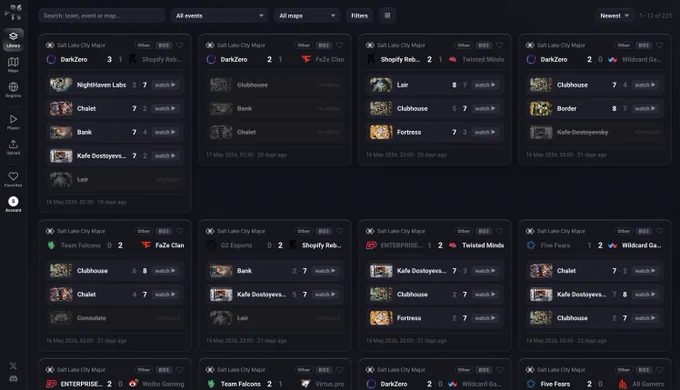680x390 pixels.
Task: Select the Virtus.pro team logo
Action: [x=306, y=383]
